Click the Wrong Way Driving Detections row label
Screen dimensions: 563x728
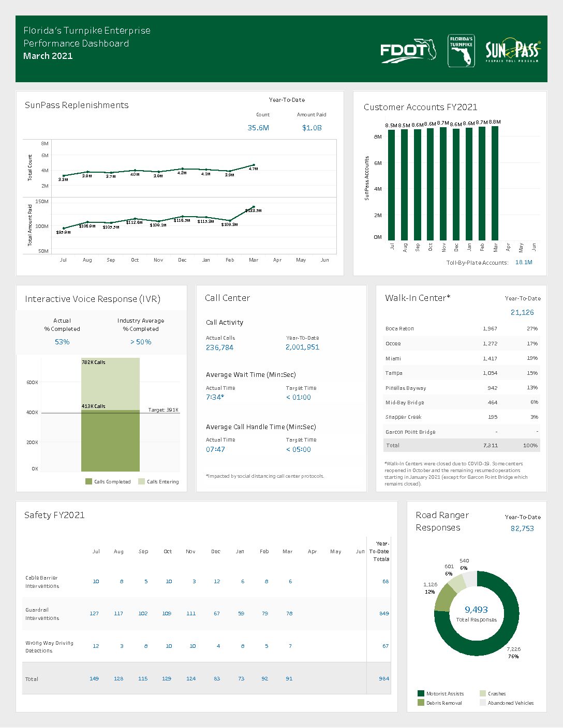point(49,646)
